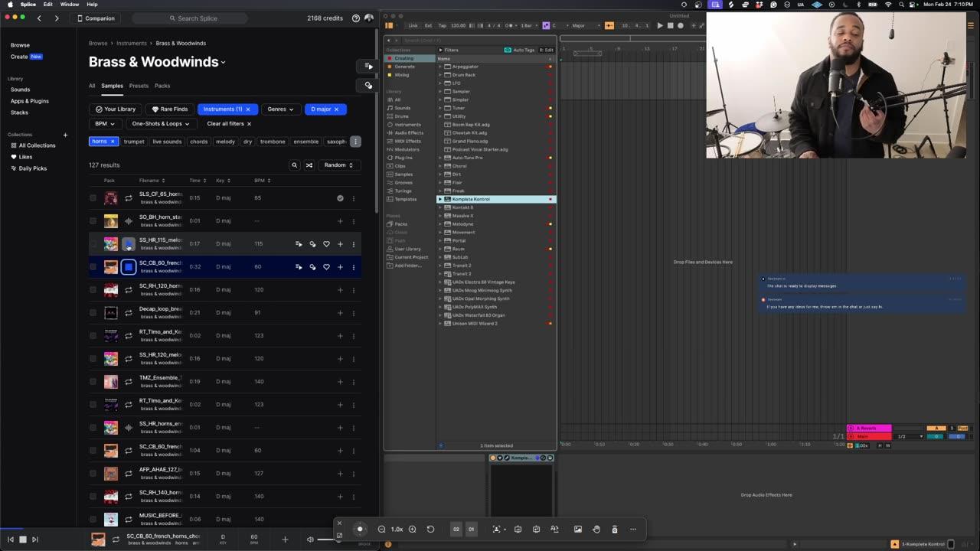Open Companion button in Splice header
This screenshot has width=980, height=551.
(x=96, y=18)
